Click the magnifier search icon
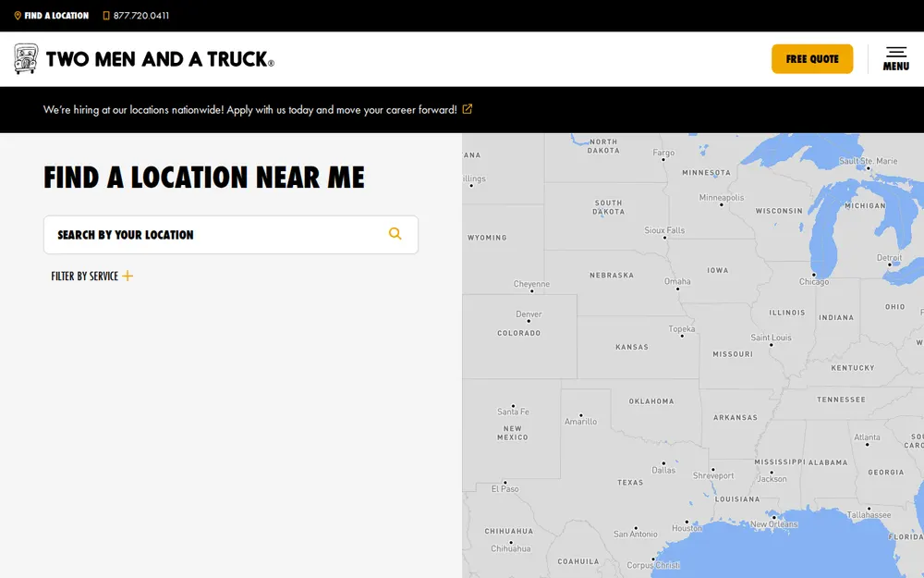Viewport: 924px width, 578px height. click(395, 234)
